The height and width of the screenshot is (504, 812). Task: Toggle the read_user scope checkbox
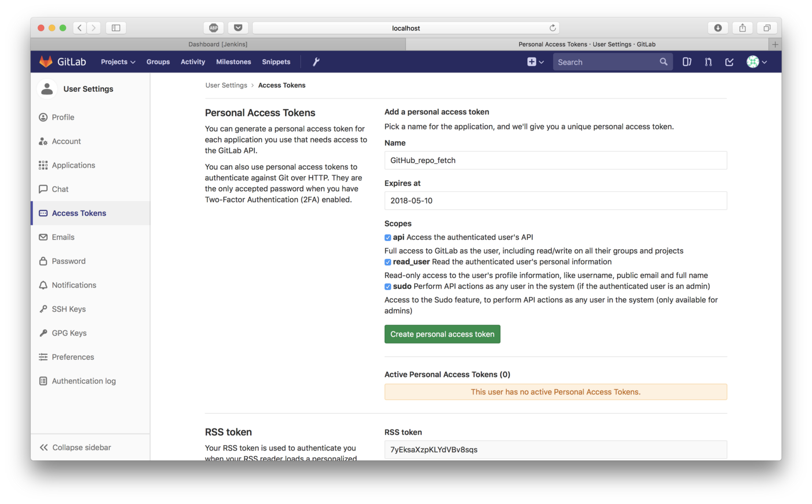388,262
